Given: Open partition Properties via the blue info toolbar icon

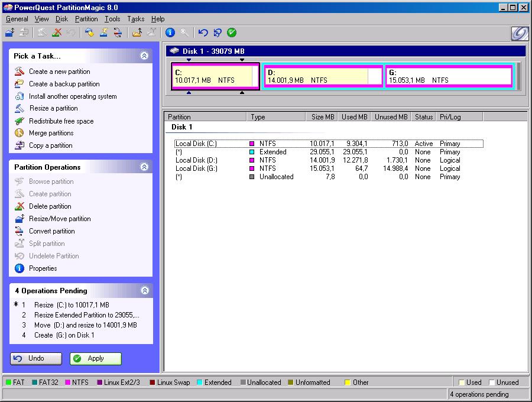Looking at the screenshot, I should click(x=170, y=33).
